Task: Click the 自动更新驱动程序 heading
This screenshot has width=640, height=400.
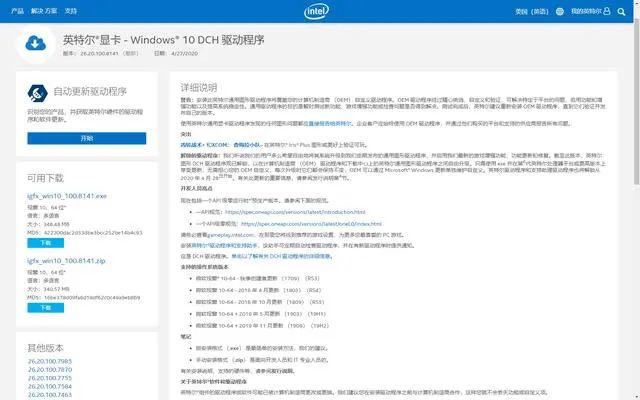Action: 90,91
